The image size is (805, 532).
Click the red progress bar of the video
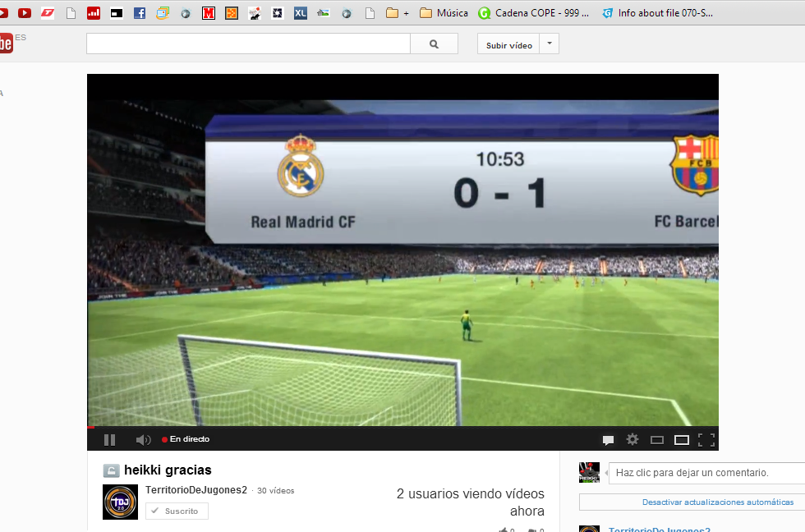pyautogui.click(x=91, y=427)
